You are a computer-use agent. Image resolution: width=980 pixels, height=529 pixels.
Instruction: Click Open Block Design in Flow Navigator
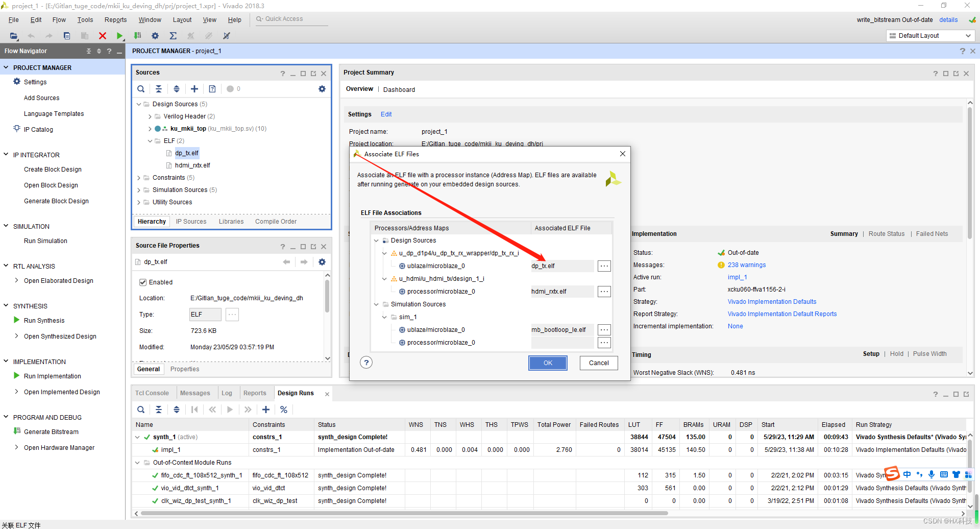point(51,185)
